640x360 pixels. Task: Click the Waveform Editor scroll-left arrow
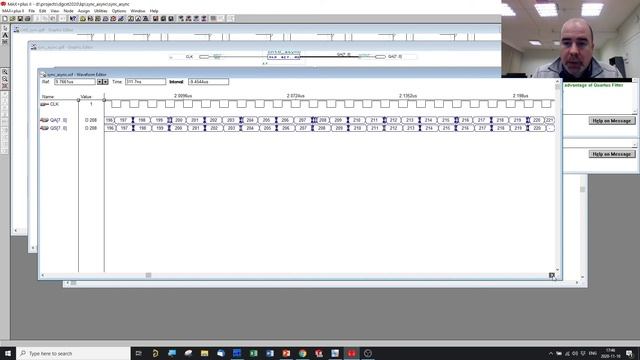pyautogui.click(x=42, y=276)
